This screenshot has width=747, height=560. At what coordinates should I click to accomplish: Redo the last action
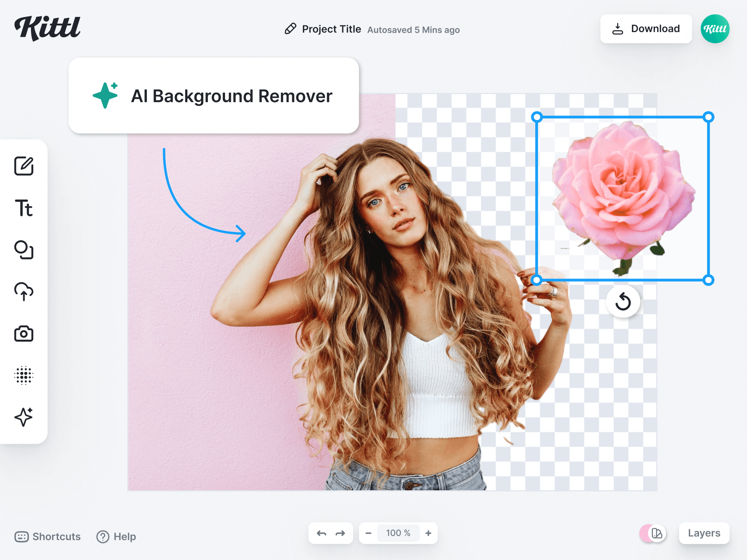pos(340,533)
